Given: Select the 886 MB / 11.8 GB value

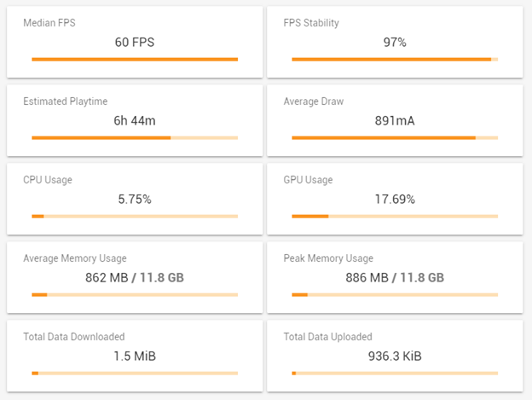Looking at the screenshot, I should click(395, 277).
